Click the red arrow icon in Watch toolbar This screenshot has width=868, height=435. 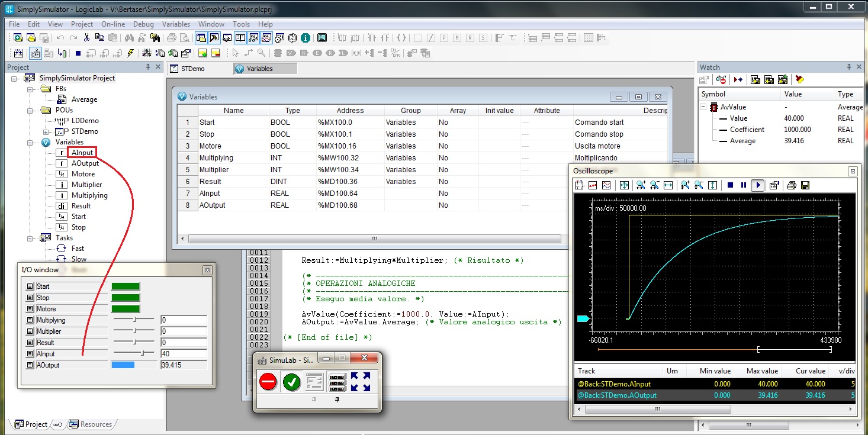tap(738, 79)
